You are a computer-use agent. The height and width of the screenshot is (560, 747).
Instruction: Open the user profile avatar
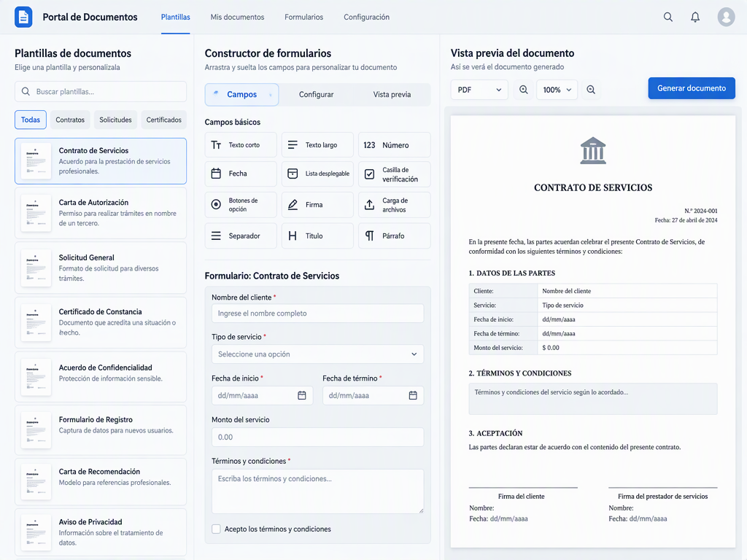click(726, 17)
